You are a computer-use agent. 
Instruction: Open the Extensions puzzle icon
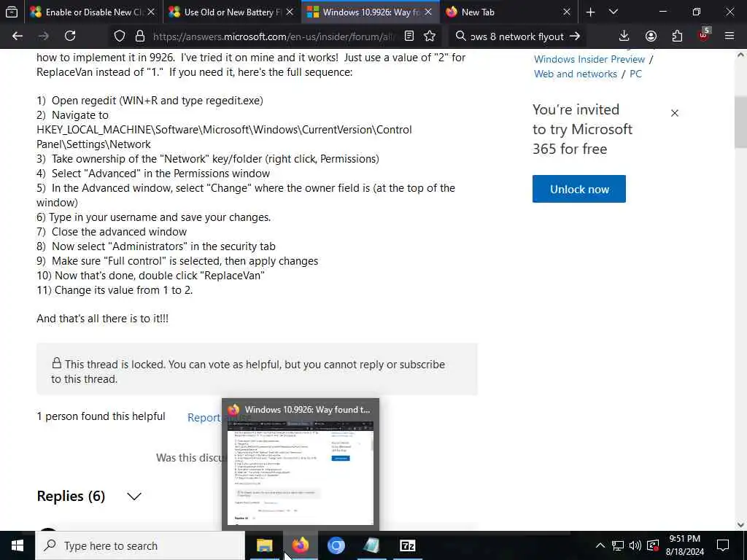click(677, 36)
